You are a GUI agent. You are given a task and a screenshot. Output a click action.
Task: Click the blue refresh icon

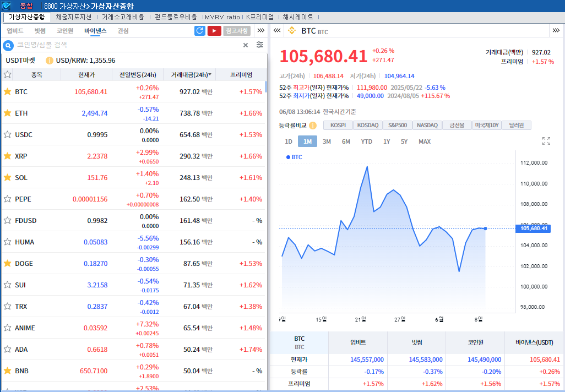click(200, 31)
